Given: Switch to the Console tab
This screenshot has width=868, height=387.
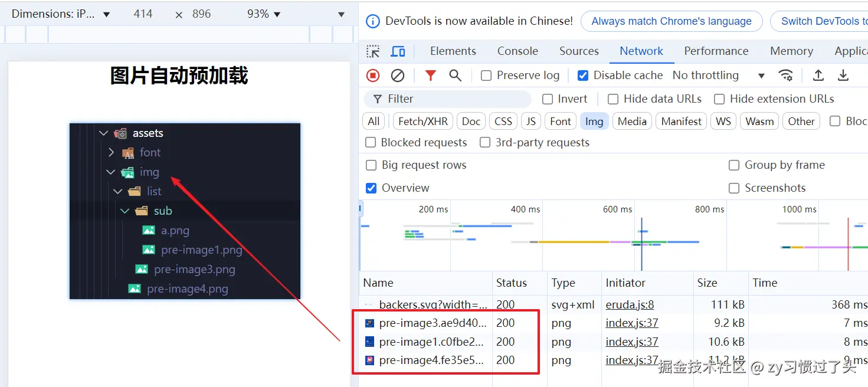Looking at the screenshot, I should click(517, 51).
